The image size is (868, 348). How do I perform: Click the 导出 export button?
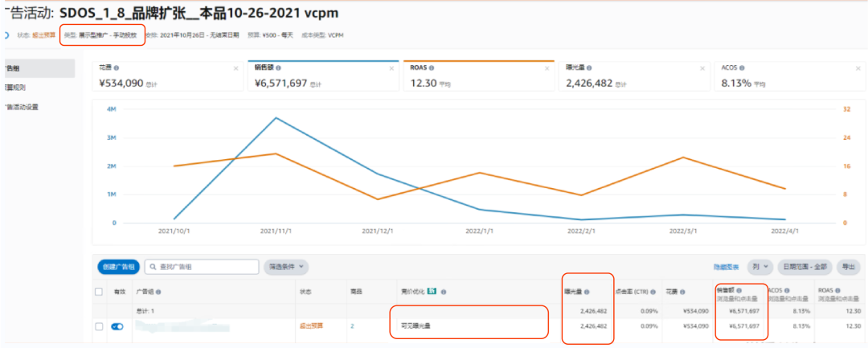pyautogui.click(x=849, y=267)
